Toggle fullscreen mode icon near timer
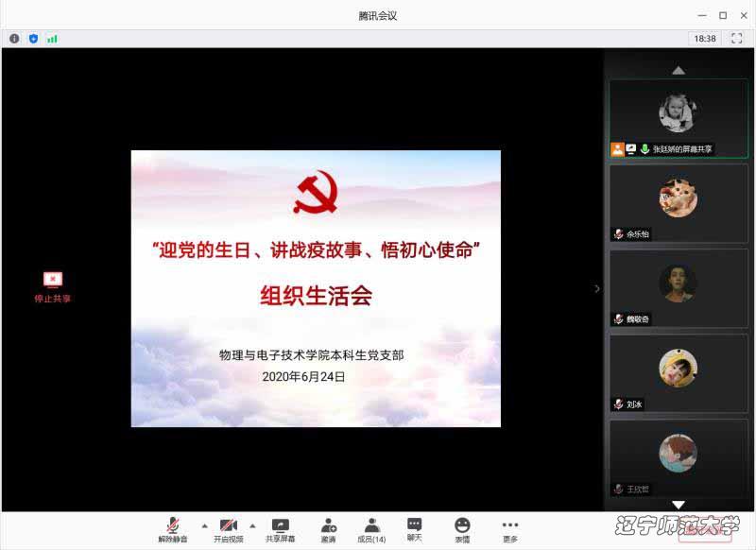Screen dimensions: 756x550 pyautogui.click(x=736, y=39)
